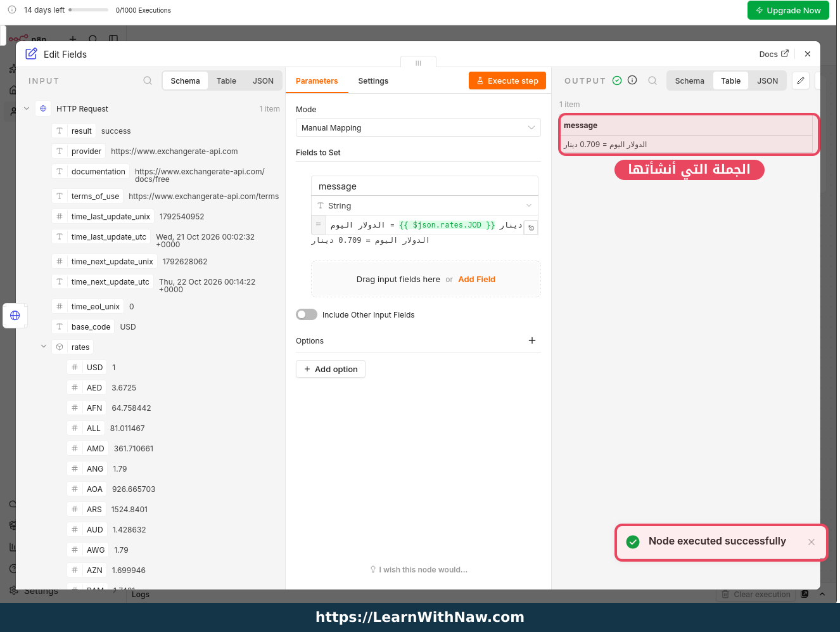Click the rates object cube icon
The image size is (840, 632).
(x=60, y=347)
